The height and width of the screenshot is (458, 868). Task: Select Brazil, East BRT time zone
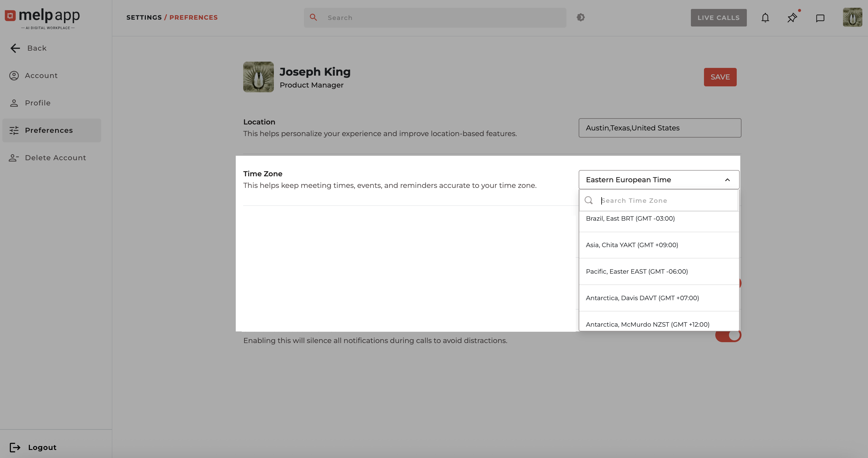[630, 219]
